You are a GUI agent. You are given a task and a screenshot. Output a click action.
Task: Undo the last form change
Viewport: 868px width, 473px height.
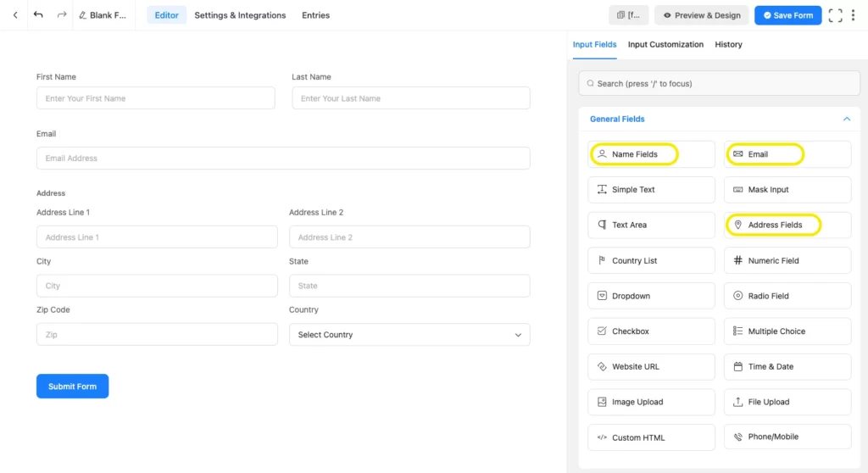[x=38, y=15]
